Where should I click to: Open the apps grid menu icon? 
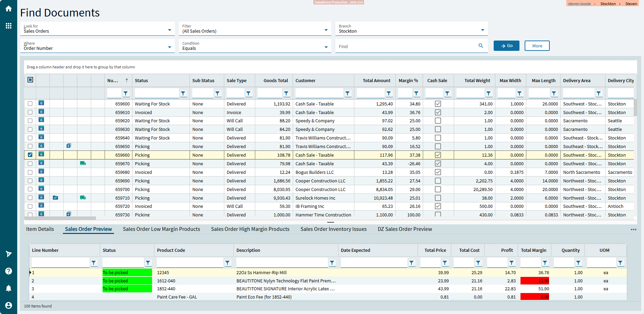(x=9, y=26)
